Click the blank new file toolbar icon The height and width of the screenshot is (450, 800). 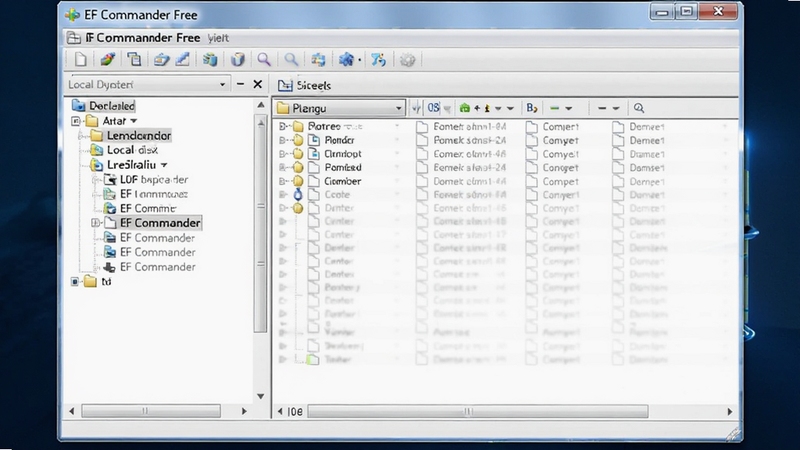(x=81, y=60)
